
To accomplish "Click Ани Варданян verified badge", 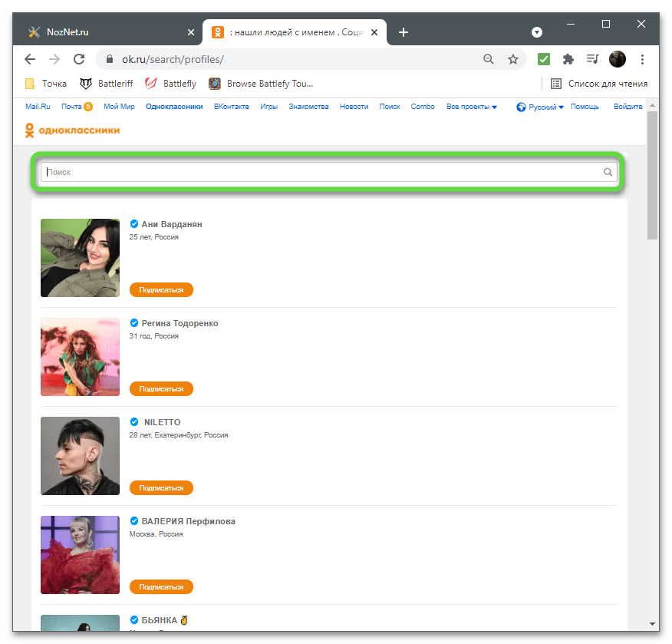I will tap(134, 224).
